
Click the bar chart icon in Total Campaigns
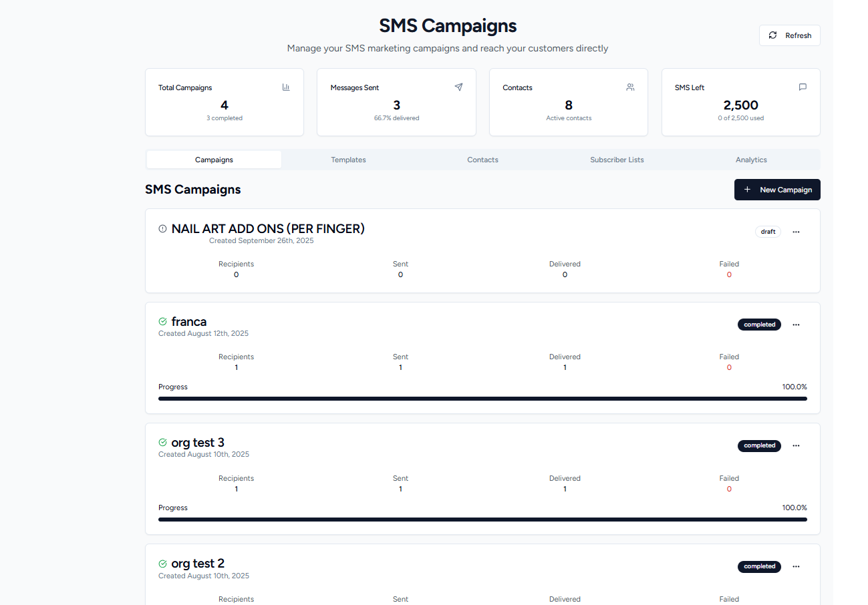[x=286, y=87]
